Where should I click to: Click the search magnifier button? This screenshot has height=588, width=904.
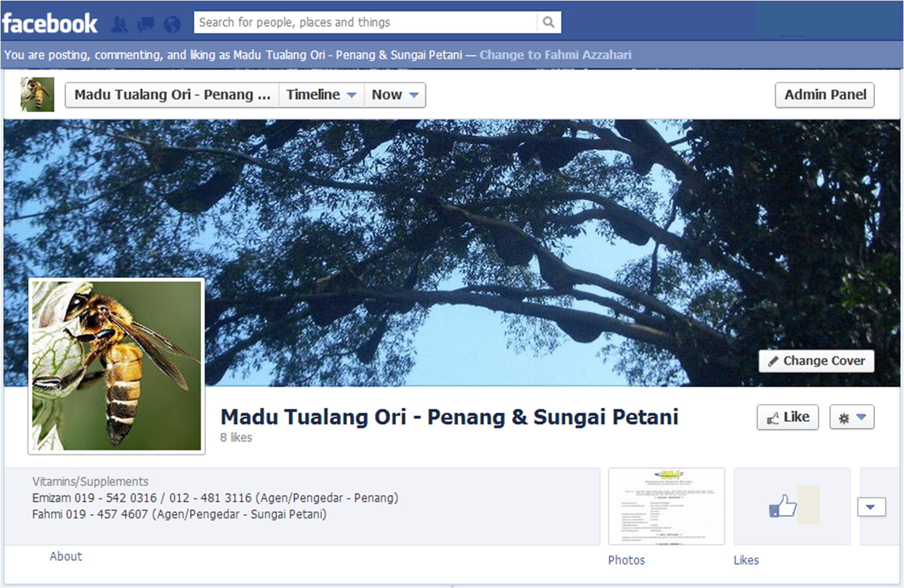point(549,23)
